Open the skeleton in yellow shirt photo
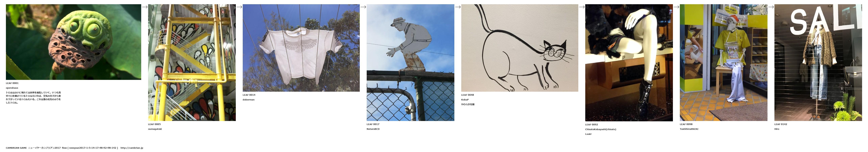The height and width of the screenshot is (152, 868). [723, 63]
